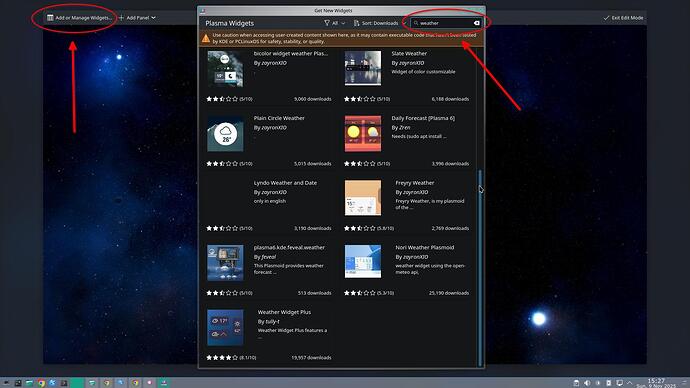This screenshot has height=388, width=690.
Task: Open the Nori Weather Plasmoid entry
Action: pyautogui.click(x=425, y=247)
